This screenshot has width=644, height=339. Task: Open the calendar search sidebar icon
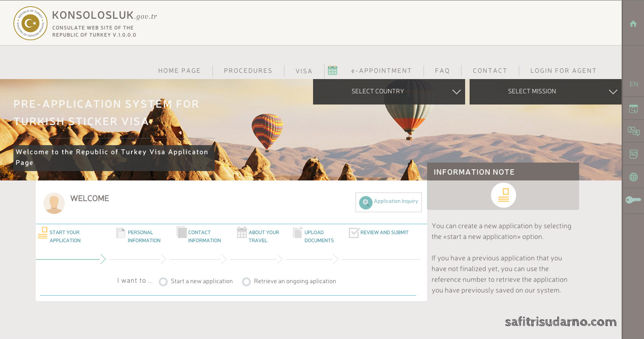pyautogui.click(x=633, y=109)
